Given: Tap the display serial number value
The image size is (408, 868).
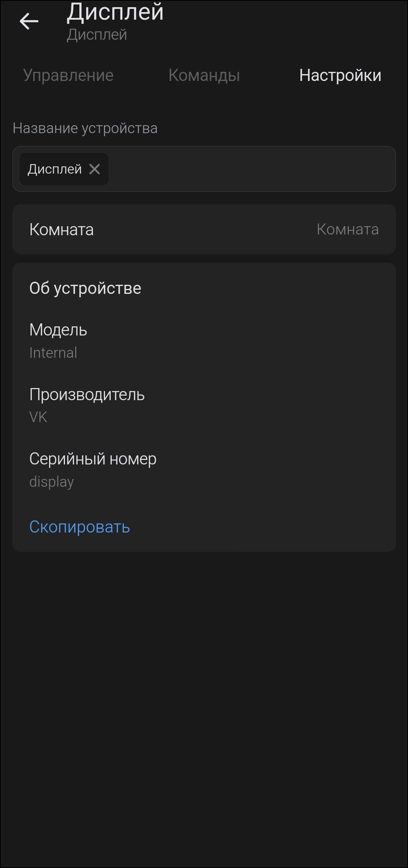Looking at the screenshot, I should click(x=52, y=482).
